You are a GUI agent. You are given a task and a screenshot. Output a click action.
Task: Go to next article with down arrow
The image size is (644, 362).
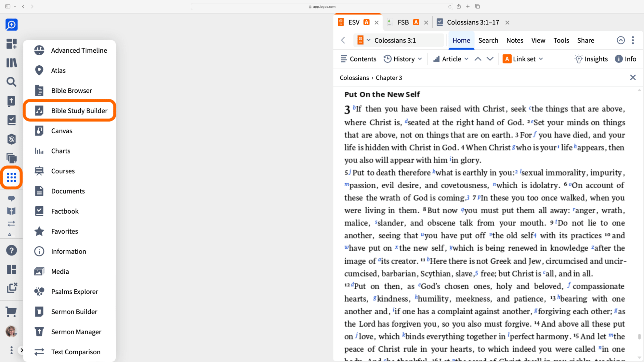click(490, 59)
